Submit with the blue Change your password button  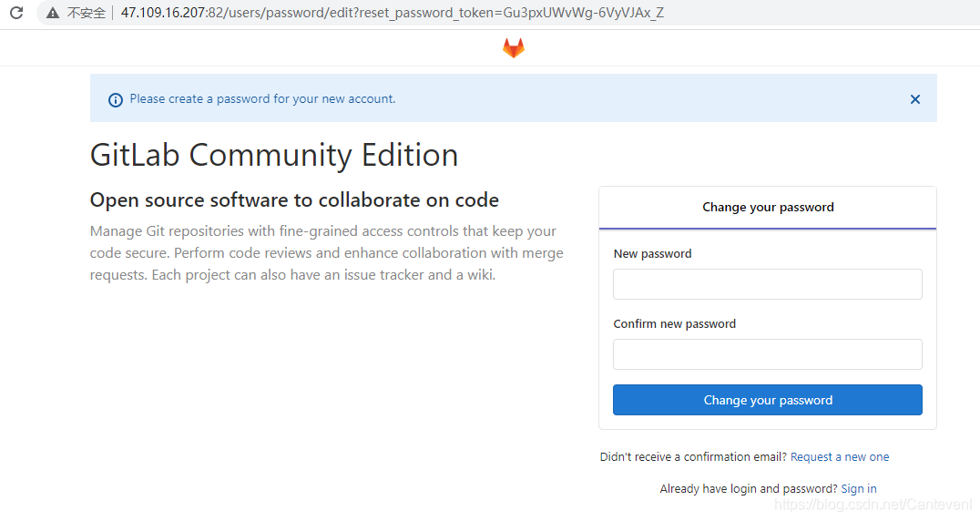point(768,400)
